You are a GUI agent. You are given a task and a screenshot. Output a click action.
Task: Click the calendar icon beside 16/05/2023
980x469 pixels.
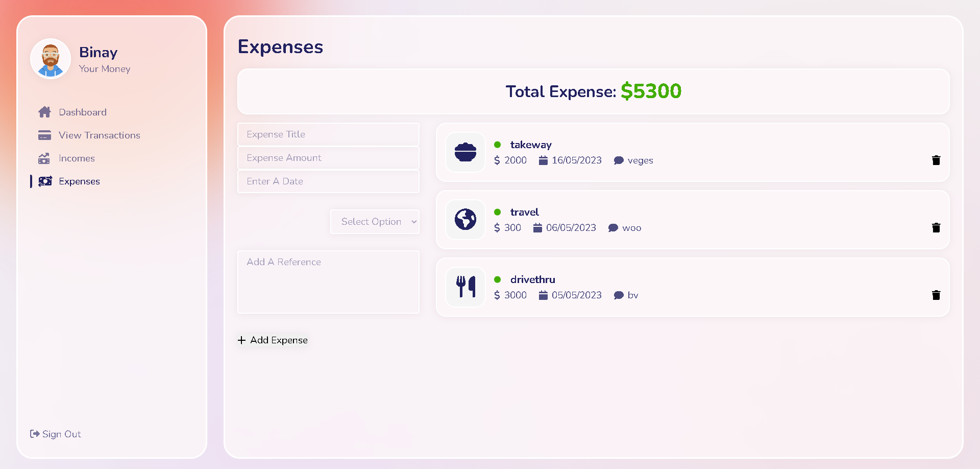click(543, 160)
